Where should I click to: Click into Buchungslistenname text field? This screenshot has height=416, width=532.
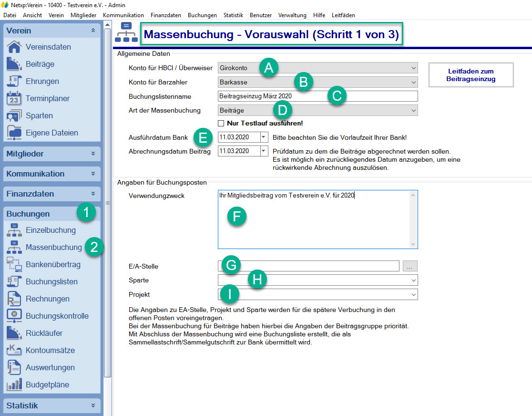(317, 96)
